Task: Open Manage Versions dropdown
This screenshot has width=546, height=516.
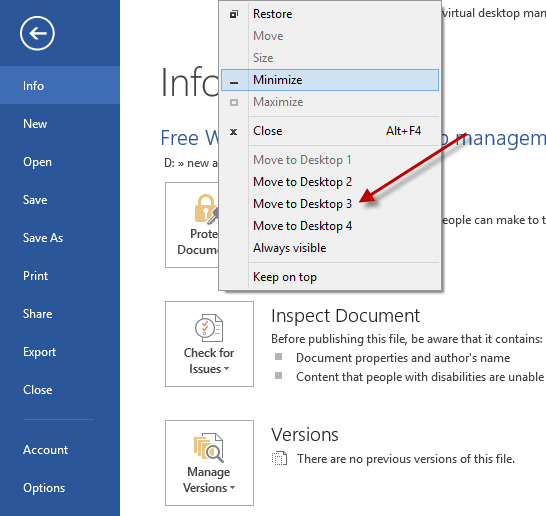Action: point(209,463)
